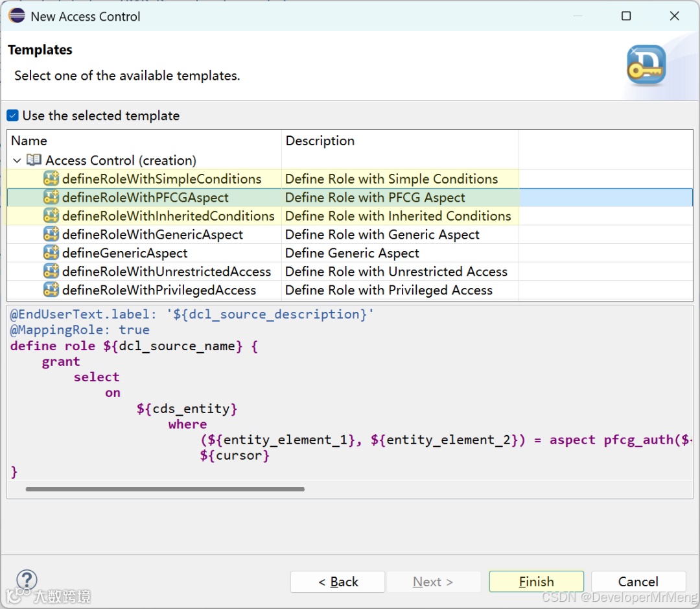Image resolution: width=700 pixels, height=609 pixels.
Task: Uncheck Use the selected template
Action: [x=13, y=116]
